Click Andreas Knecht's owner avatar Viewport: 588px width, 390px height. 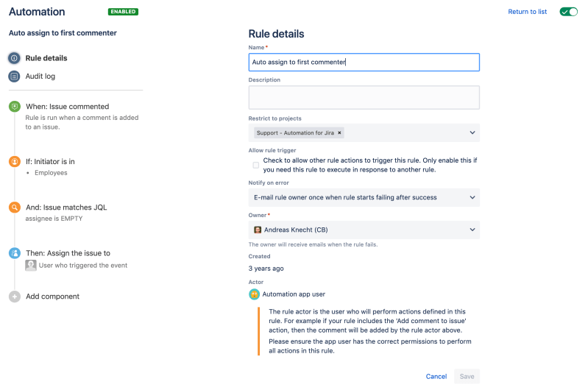click(x=258, y=230)
